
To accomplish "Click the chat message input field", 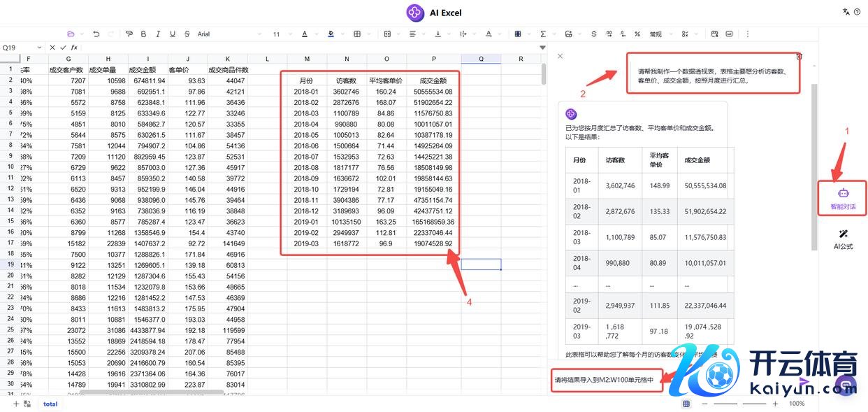I will coord(605,380).
